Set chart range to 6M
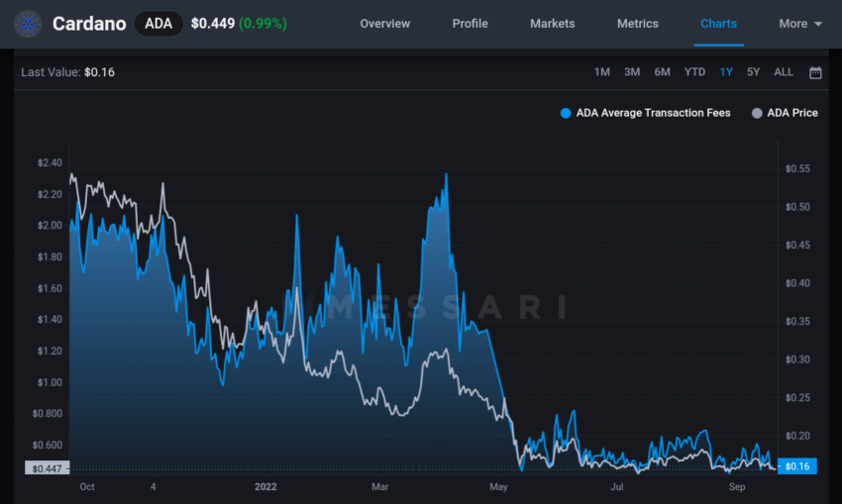 pos(662,72)
